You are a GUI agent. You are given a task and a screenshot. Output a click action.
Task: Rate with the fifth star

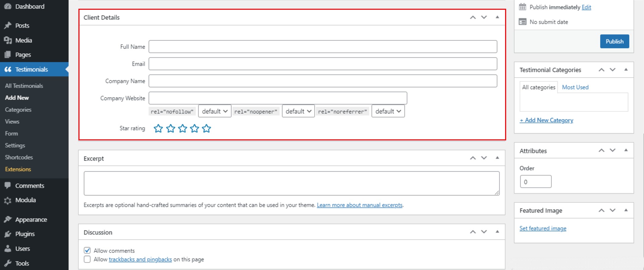(207, 128)
